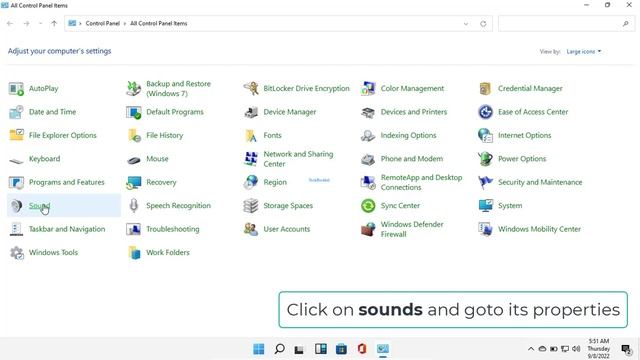Viewport: 640px width, 360px height.
Task: Open Office from the taskbar
Action: point(362,349)
